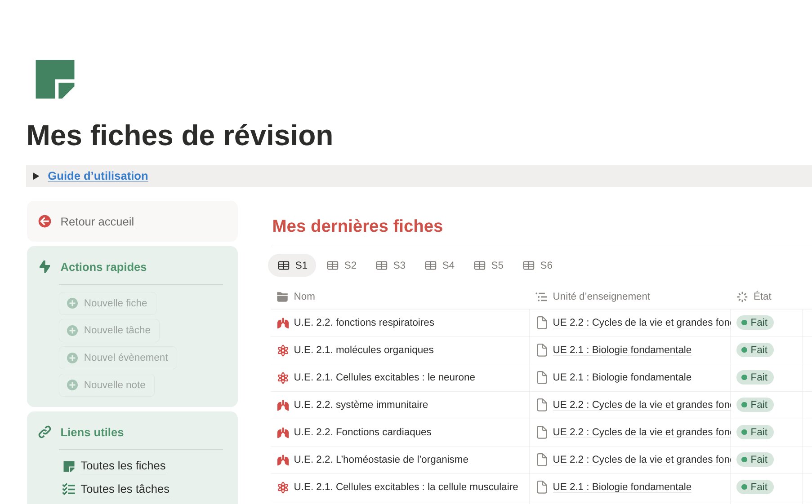812x504 pixels.
Task: Click the atom icon beside "molécules organiques"
Action: 283,350
